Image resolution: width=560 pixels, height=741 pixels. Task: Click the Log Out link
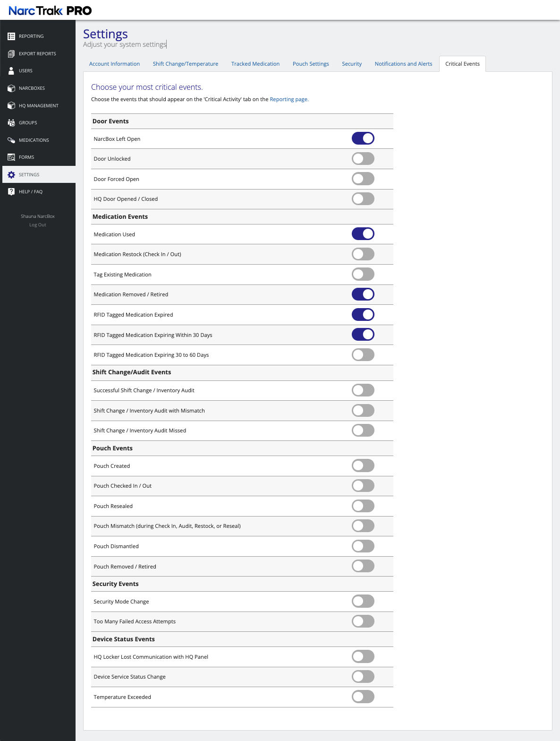pos(38,225)
